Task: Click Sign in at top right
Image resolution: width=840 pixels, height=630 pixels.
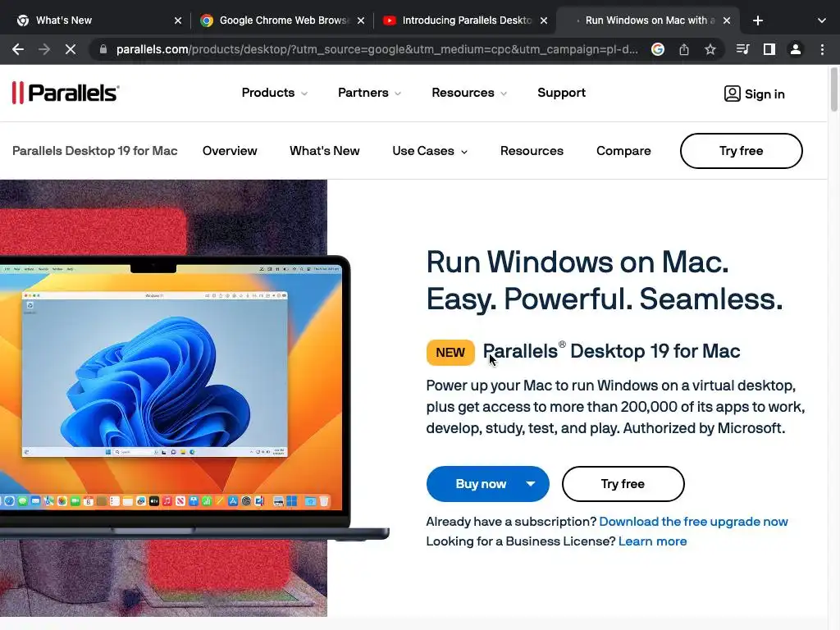Action: tap(755, 94)
